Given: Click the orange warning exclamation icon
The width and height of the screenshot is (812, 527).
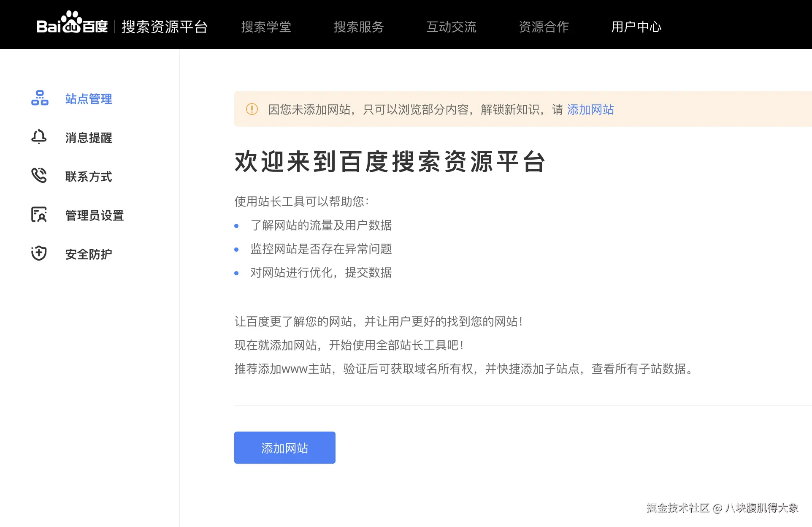Looking at the screenshot, I should tap(252, 109).
